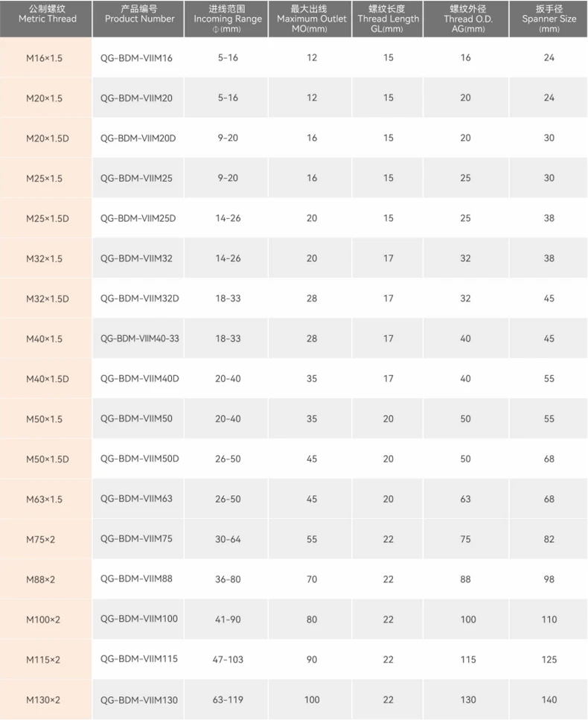Select the Maximum Outlet column header
This screenshot has width=588, height=720.
311,19
